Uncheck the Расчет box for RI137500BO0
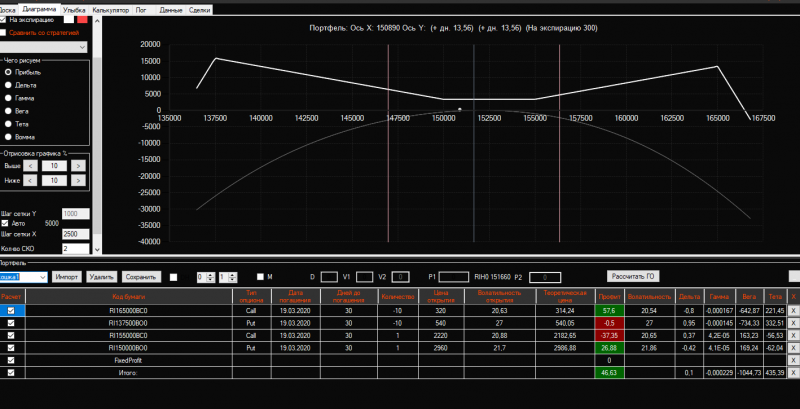The image size is (800, 409). tap(11, 323)
